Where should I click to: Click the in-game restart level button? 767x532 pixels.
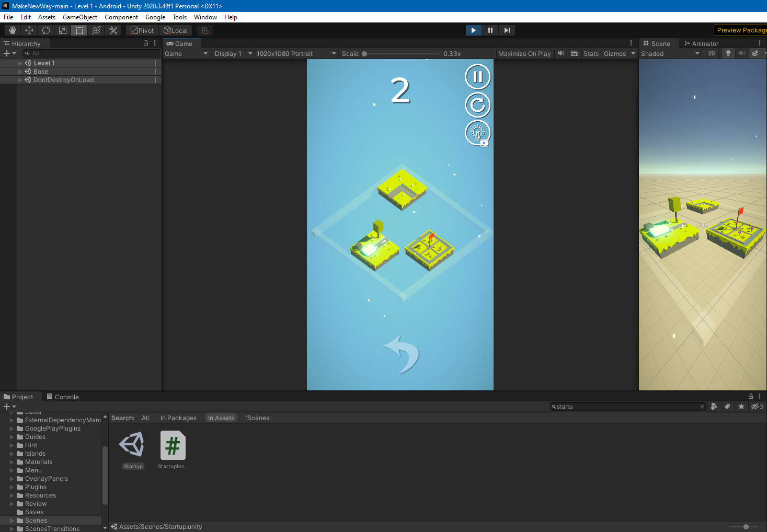click(478, 105)
